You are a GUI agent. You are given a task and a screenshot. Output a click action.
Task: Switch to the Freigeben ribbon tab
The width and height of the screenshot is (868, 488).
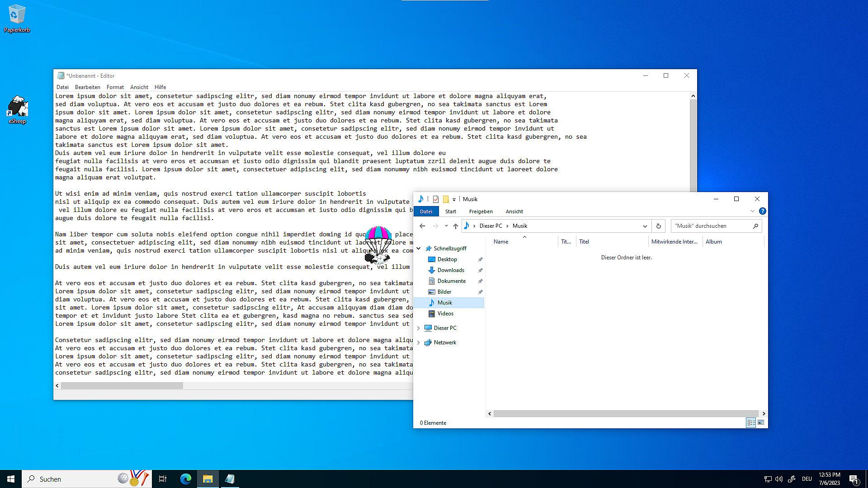[x=481, y=211]
